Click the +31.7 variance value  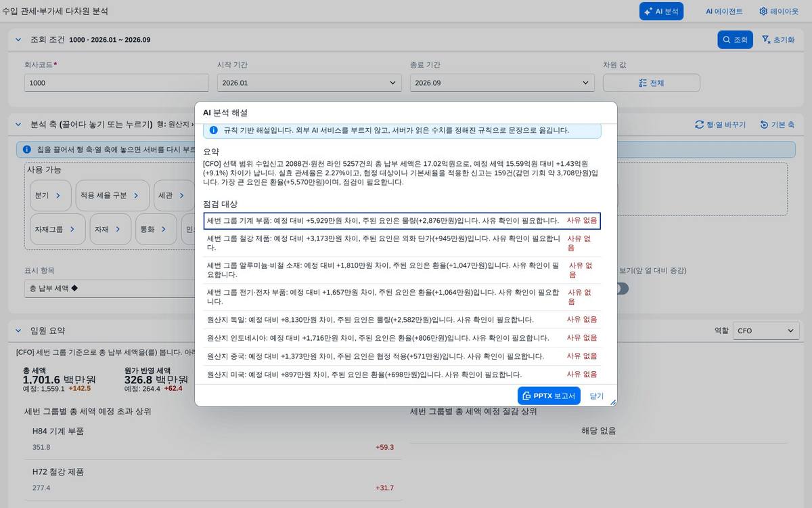(x=384, y=488)
